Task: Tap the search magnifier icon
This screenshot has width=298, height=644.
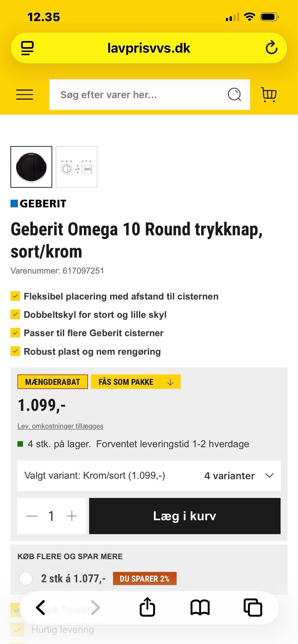Action: 234,95
